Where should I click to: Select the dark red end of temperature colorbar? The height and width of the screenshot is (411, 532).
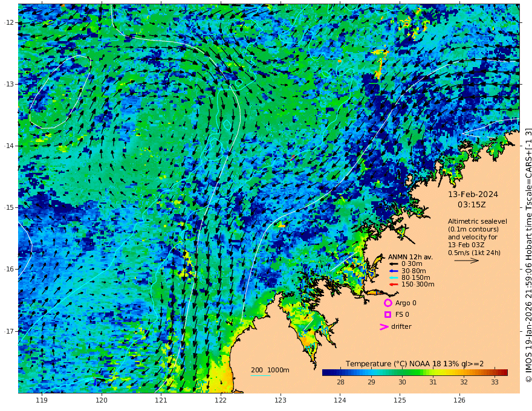click(505, 372)
